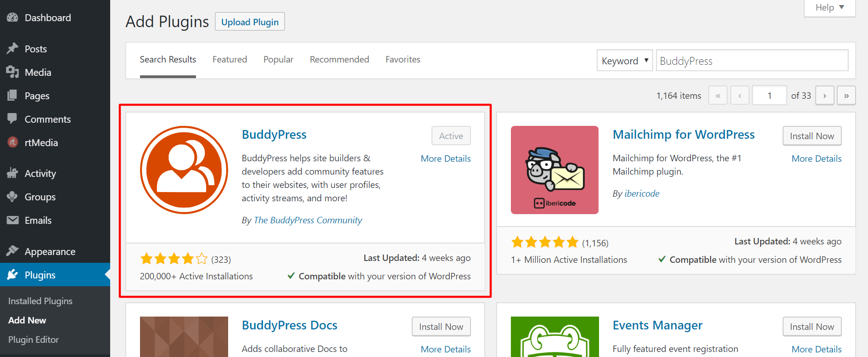Open the BuddyPress Docs plugin thumbnail

tap(184, 337)
